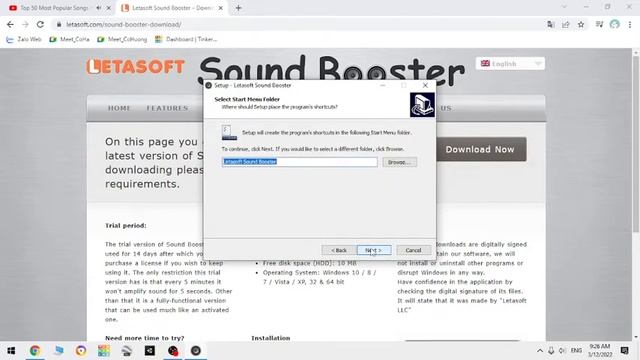This screenshot has width=640, height=360.
Task: Click Next in the Setup wizard
Action: point(374,250)
